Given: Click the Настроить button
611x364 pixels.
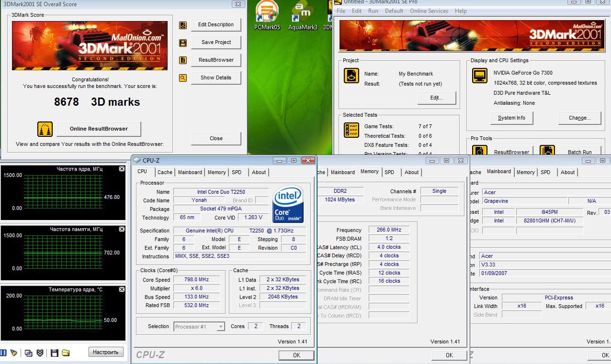Looking at the screenshot, I should (105, 353).
